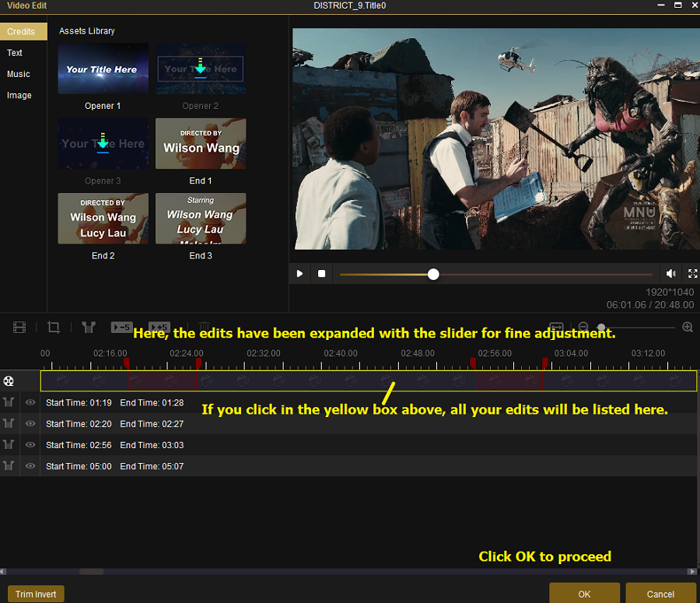The image size is (700, 603).
Task: Click the '06:01.06 / 20:48.00' timecode
Action: click(650, 305)
